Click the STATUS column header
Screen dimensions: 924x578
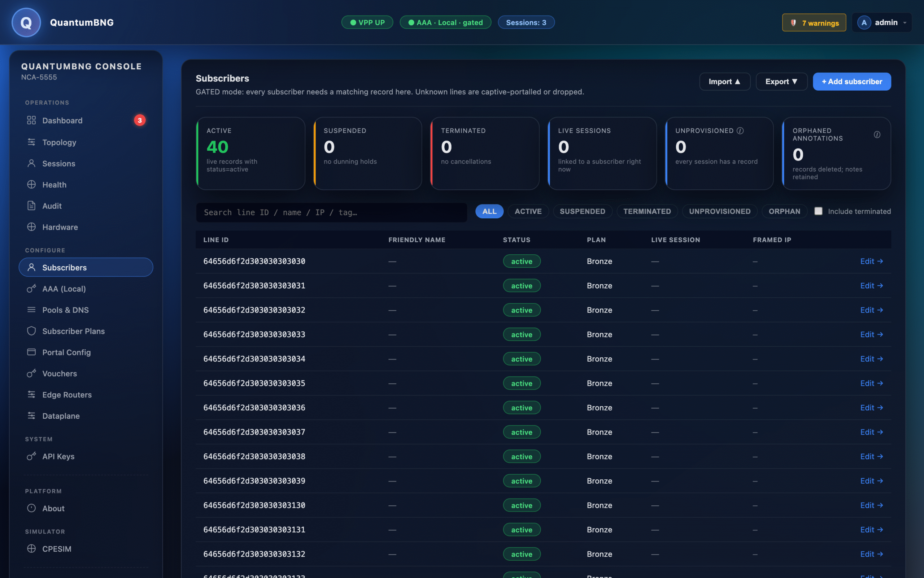pos(516,240)
